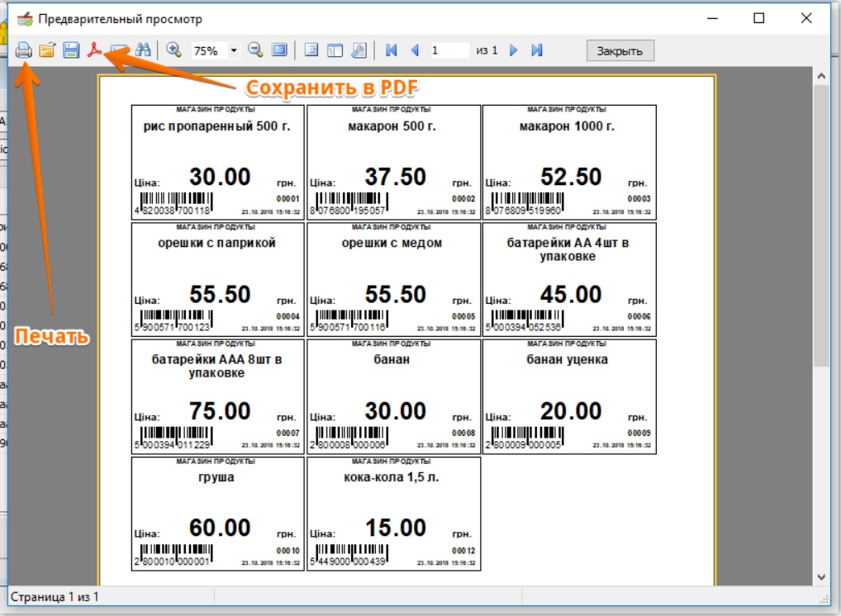Zoom in with the plus magnifier
This screenshot has width=841, height=616.
pyautogui.click(x=173, y=50)
